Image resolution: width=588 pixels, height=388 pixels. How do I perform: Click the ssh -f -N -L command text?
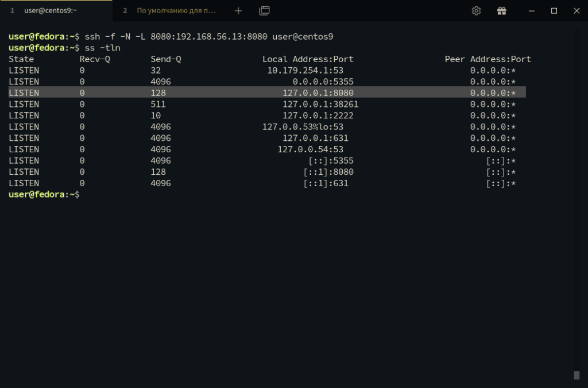pyautogui.click(x=209, y=37)
